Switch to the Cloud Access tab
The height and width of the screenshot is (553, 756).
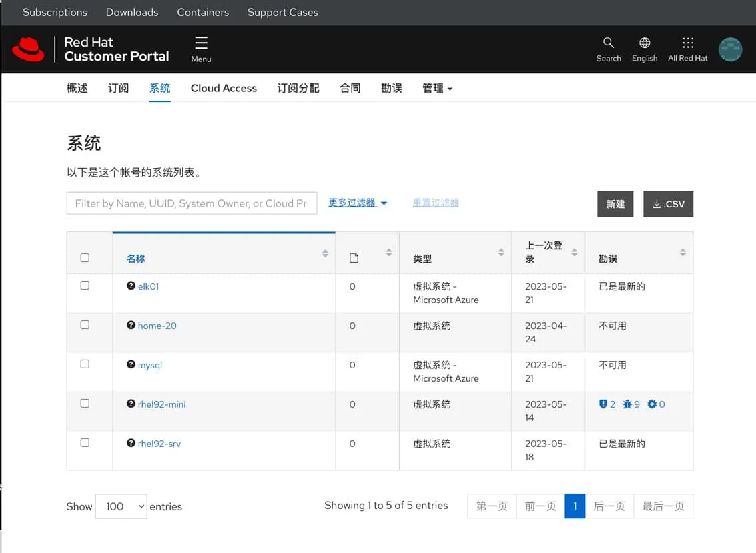point(224,88)
